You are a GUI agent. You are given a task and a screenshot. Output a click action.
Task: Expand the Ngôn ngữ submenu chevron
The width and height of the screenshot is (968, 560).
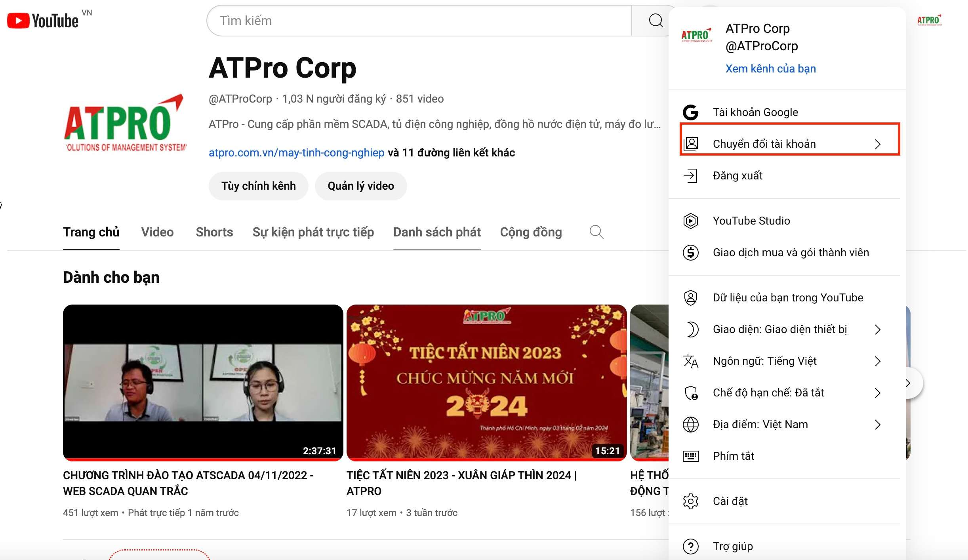pyautogui.click(x=878, y=361)
